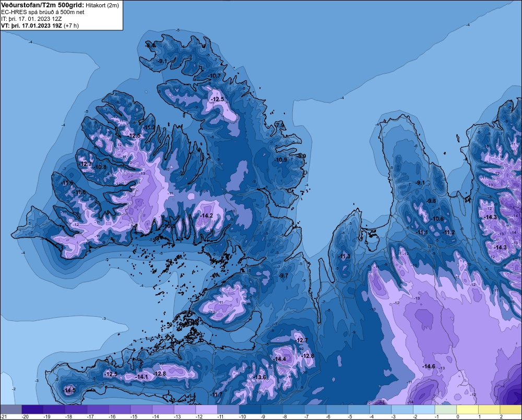The height and width of the screenshot is (420, 522).
Task: Select the grayish swatch above legend label -21
Action: 11,410
